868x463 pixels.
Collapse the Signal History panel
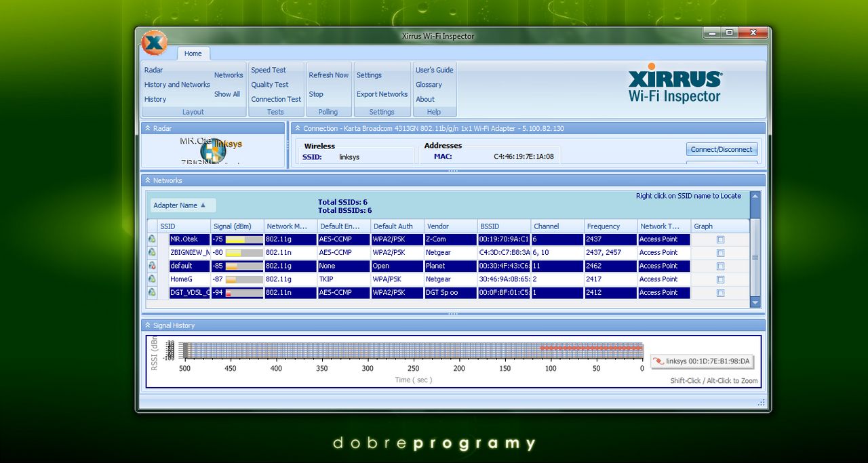coord(147,325)
